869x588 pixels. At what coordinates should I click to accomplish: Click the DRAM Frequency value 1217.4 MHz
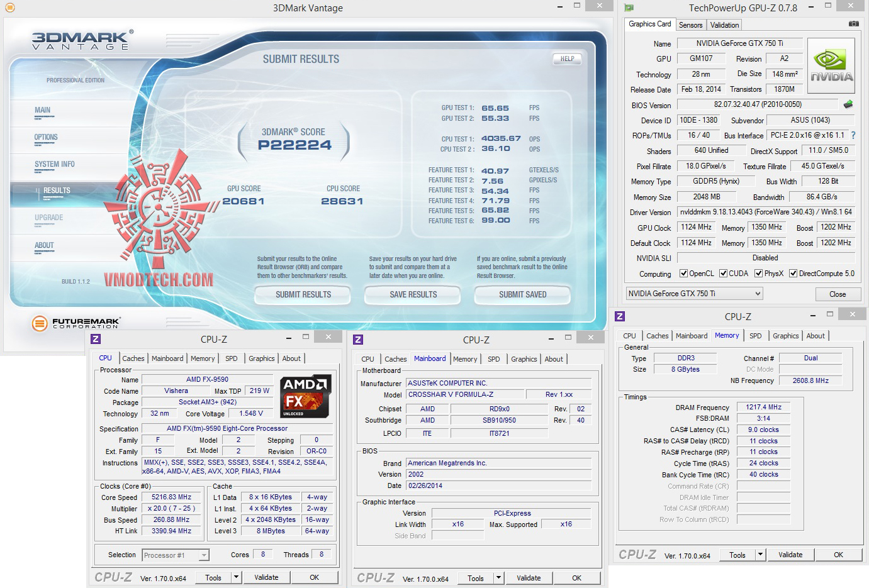tap(764, 407)
